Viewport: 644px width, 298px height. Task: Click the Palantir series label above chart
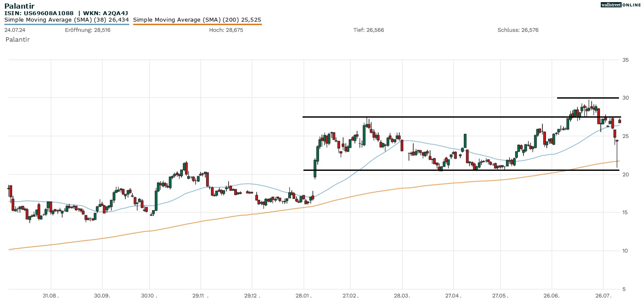(x=17, y=40)
